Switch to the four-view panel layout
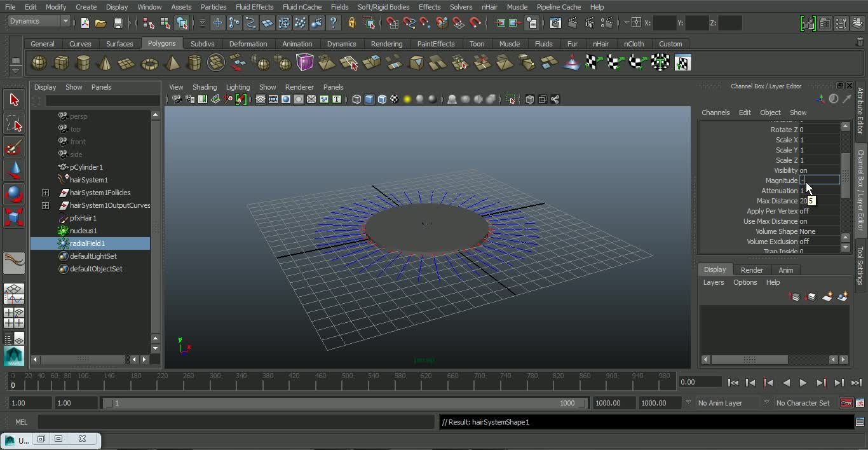 [x=14, y=318]
